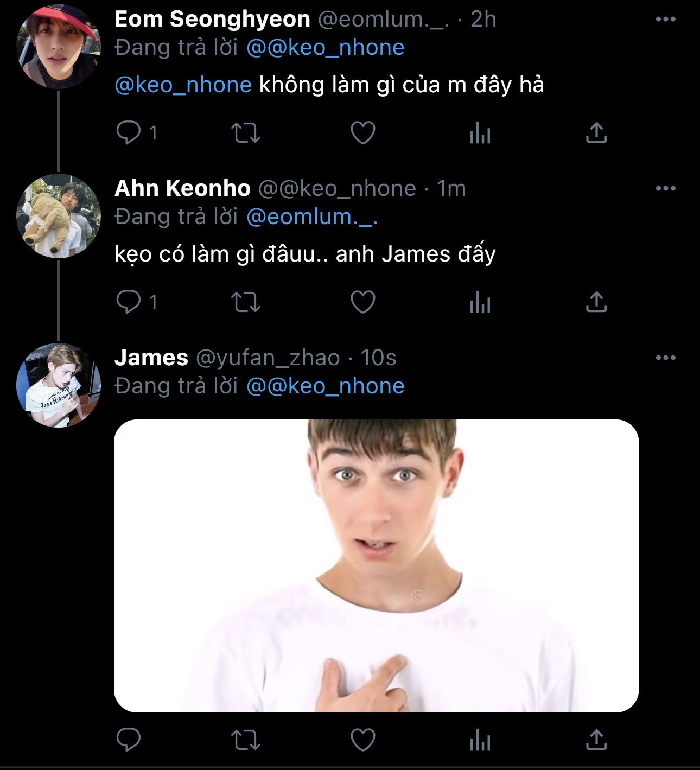
Task: Open more options for James's tweet
Action: tap(665, 358)
